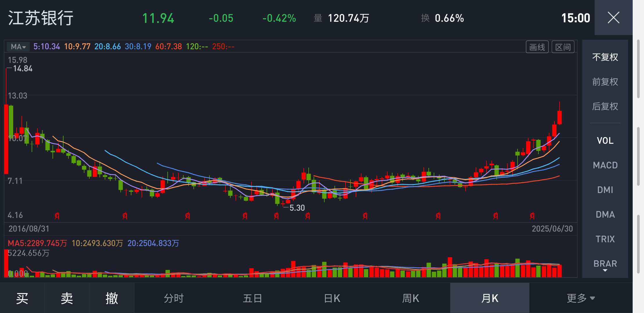This screenshot has height=313, width=644.
Task: Click the end date 2025/06/30
Action: pos(552,229)
